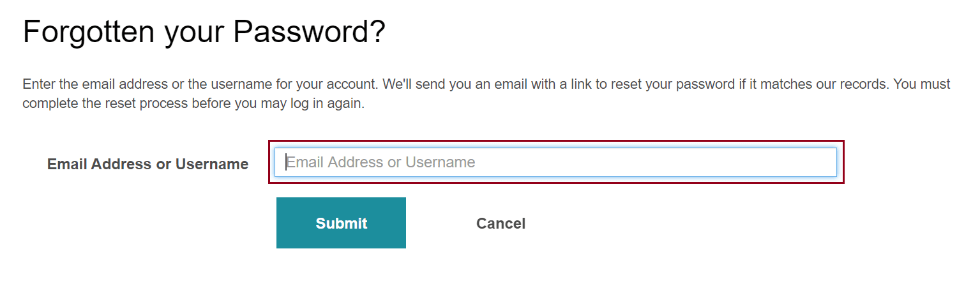Click the red-outlined email entry box
Screen dimensions: 980x281
556,162
